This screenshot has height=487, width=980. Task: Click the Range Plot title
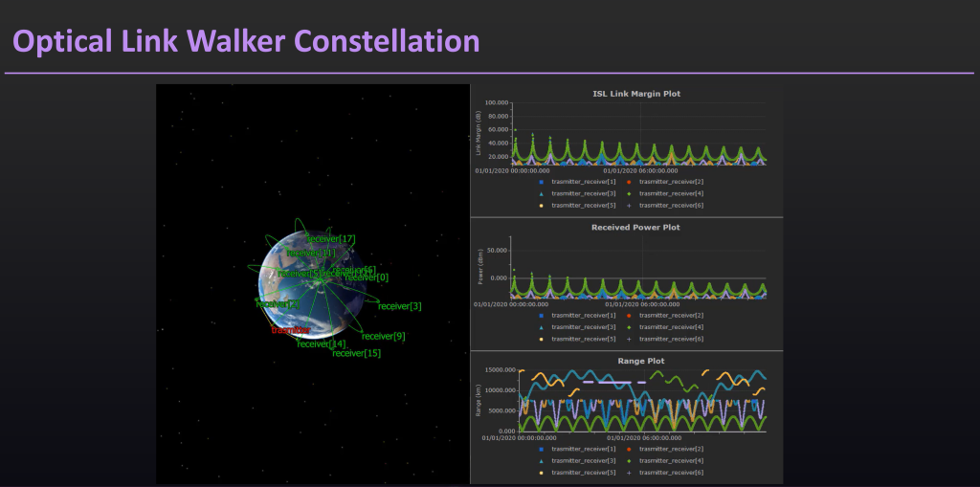pyautogui.click(x=627, y=361)
